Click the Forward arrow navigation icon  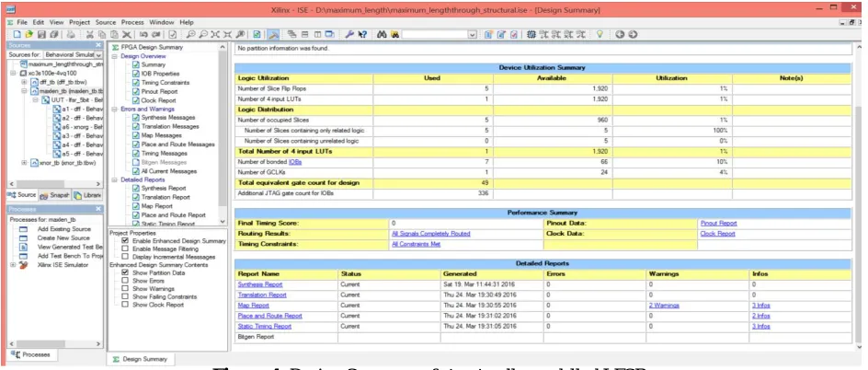(x=633, y=34)
